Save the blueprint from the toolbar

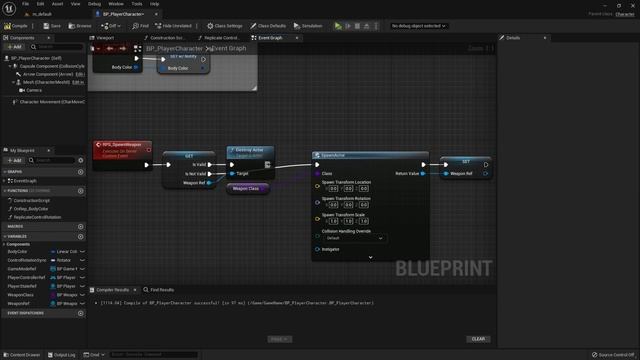tap(52, 26)
